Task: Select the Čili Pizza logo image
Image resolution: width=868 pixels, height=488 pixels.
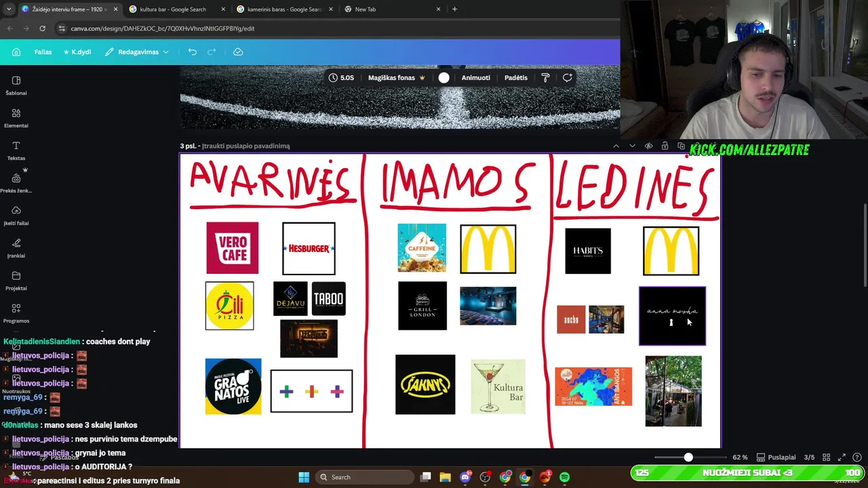Action: pyautogui.click(x=230, y=306)
